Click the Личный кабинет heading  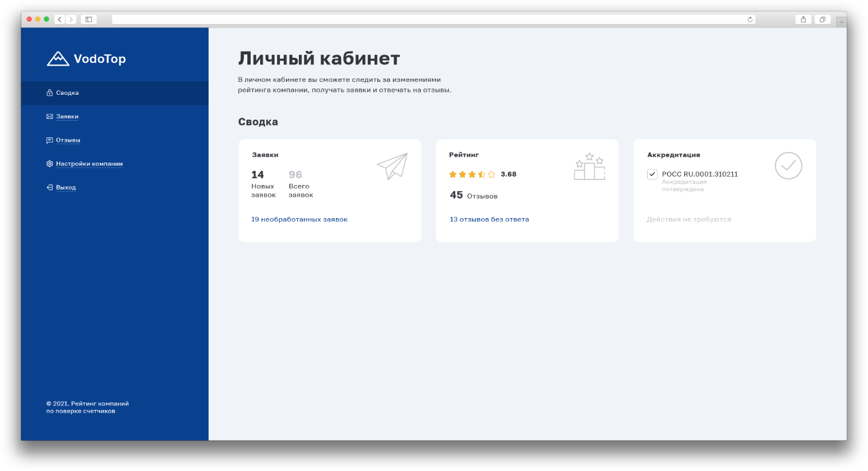click(x=319, y=58)
